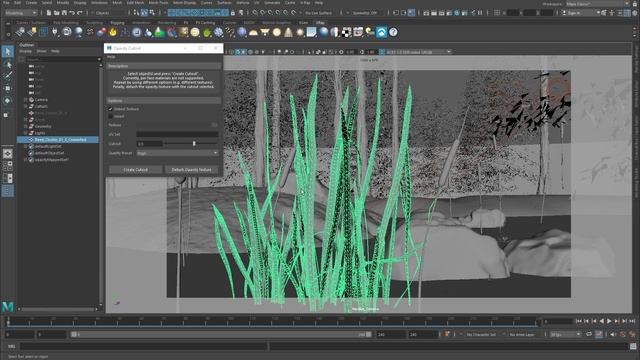640x360 pixels.
Task: Click the save scene icon
Action: pyautogui.click(x=64, y=13)
